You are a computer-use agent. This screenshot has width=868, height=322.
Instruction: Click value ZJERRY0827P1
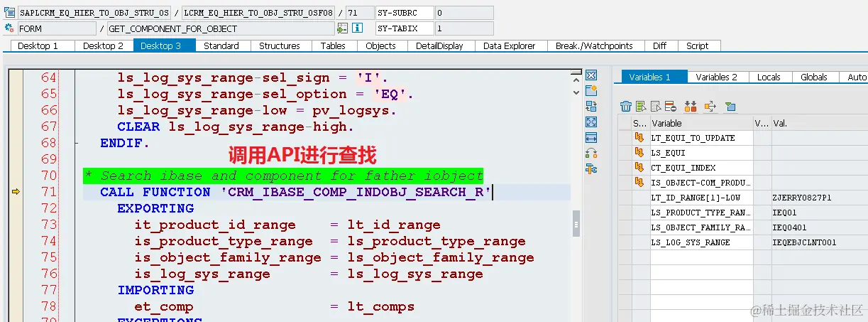[x=801, y=198]
